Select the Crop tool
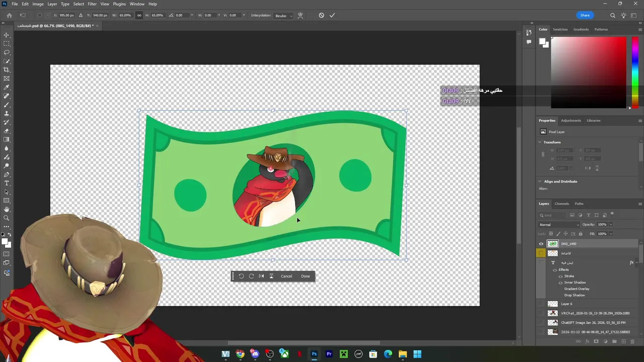This screenshot has height=362, width=644. tap(7, 70)
